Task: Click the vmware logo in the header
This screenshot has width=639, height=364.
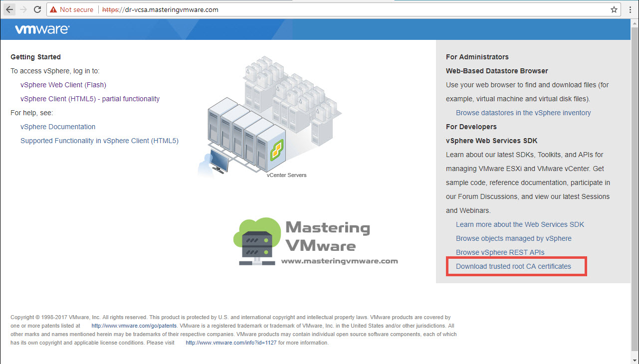Action: tap(42, 29)
